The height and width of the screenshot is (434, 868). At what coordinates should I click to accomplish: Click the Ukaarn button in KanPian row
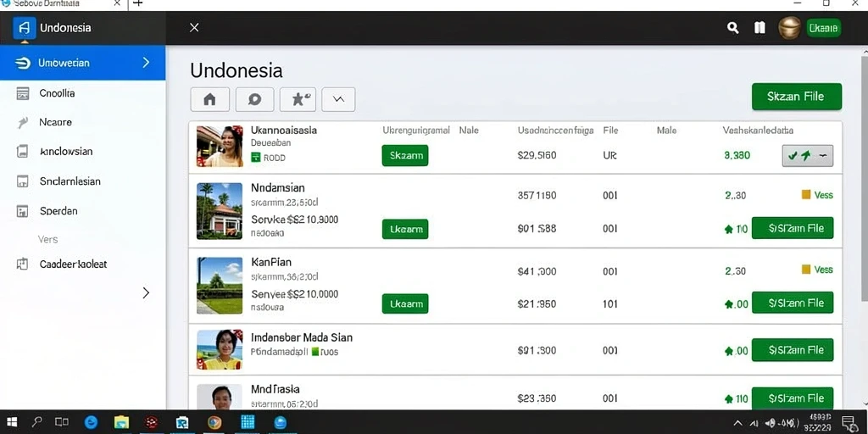pyautogui.click(x=405, y=304)
